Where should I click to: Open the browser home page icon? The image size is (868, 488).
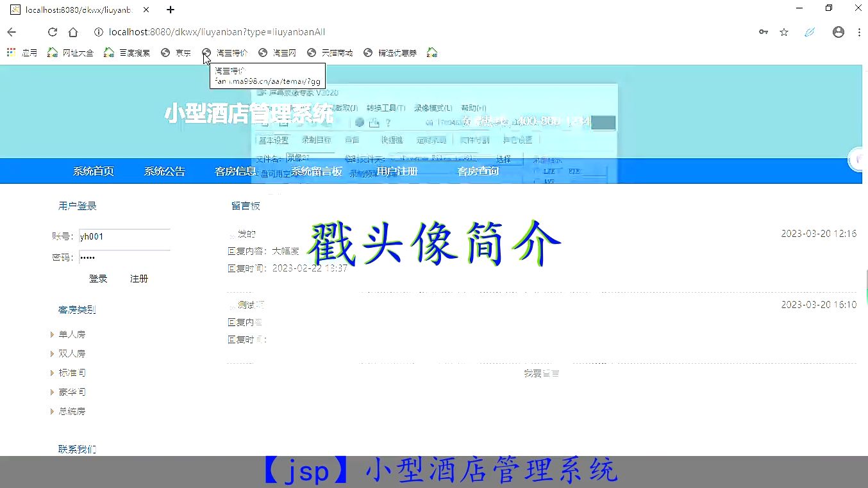point(73,32)
